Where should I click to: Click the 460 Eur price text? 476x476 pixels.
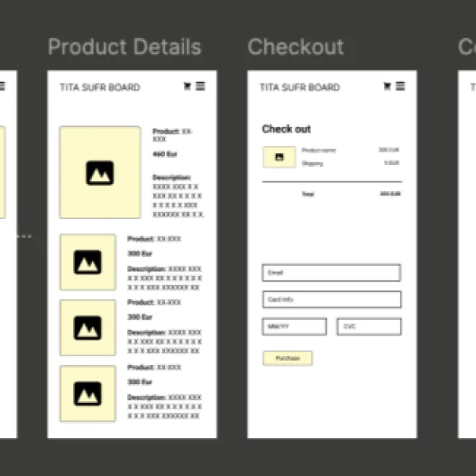165,154
